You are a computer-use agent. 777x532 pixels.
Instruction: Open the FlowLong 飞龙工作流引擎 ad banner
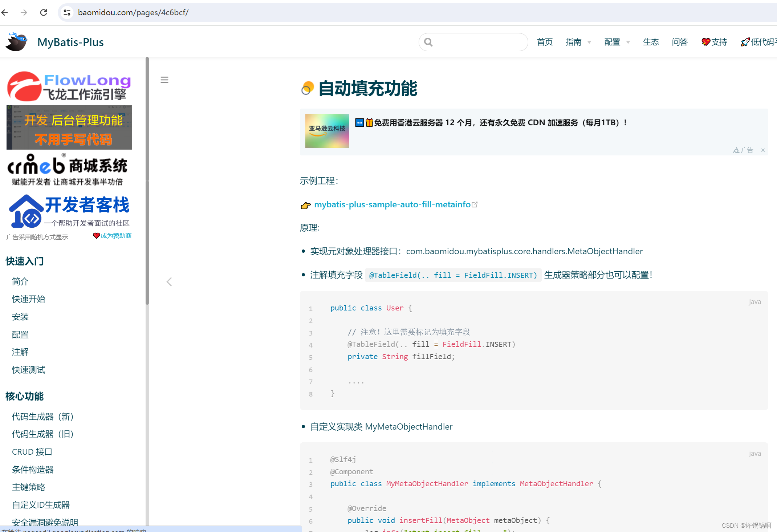[69, 86]
